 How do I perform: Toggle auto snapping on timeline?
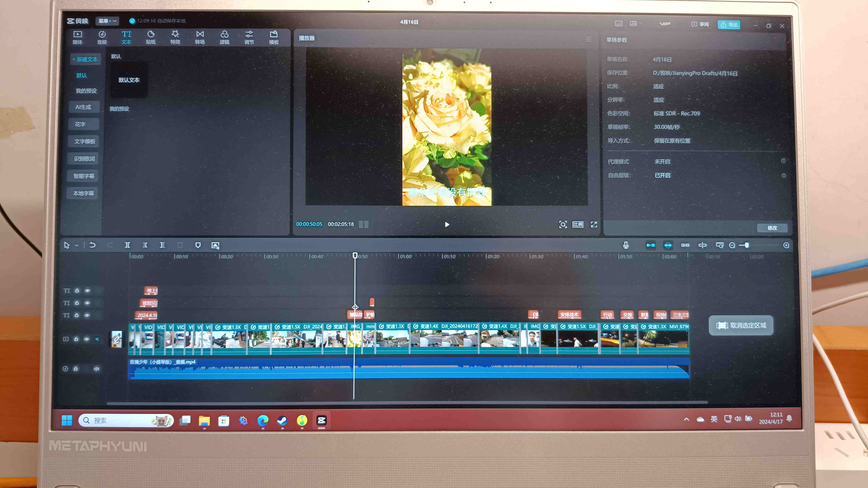coord(668,245)
